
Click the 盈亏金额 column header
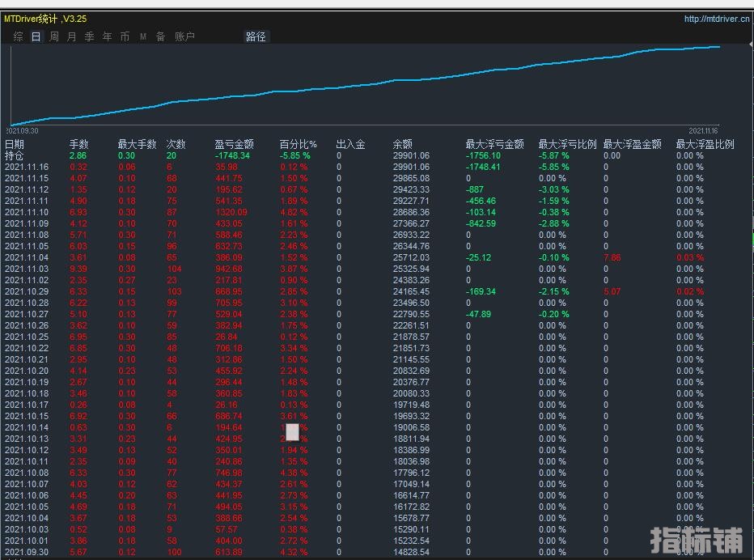point(234,144)
